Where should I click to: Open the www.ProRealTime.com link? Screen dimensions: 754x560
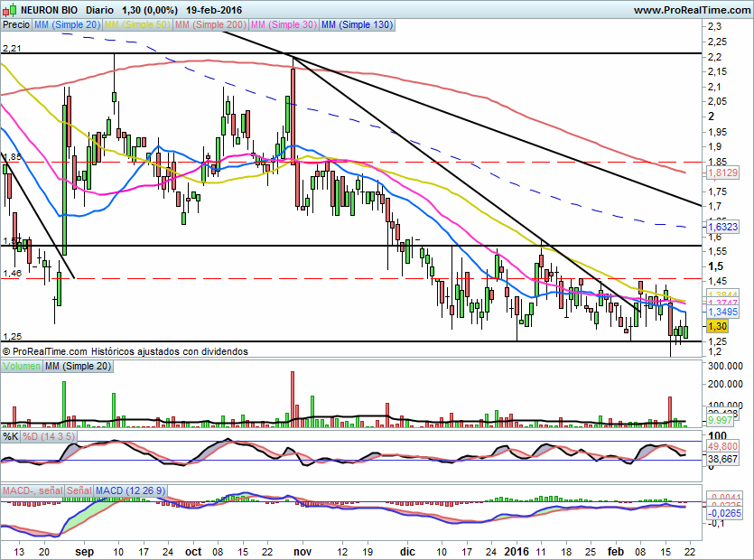tap(693, 10)
